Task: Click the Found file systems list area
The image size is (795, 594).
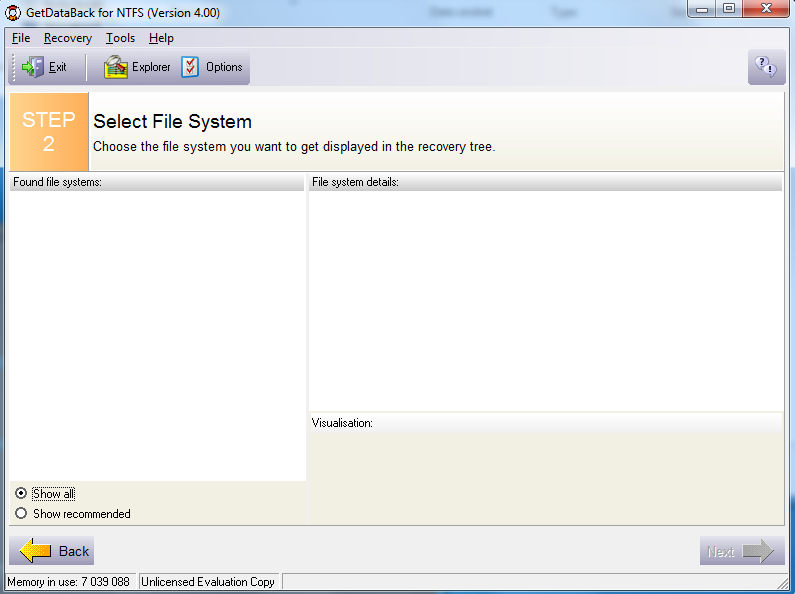Action: (157, 336)
